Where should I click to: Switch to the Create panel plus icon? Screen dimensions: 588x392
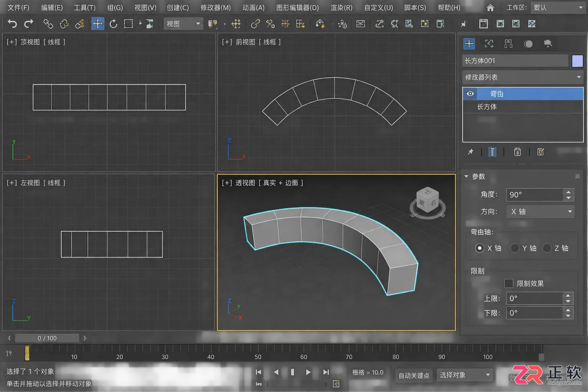[x=469, y=44]
